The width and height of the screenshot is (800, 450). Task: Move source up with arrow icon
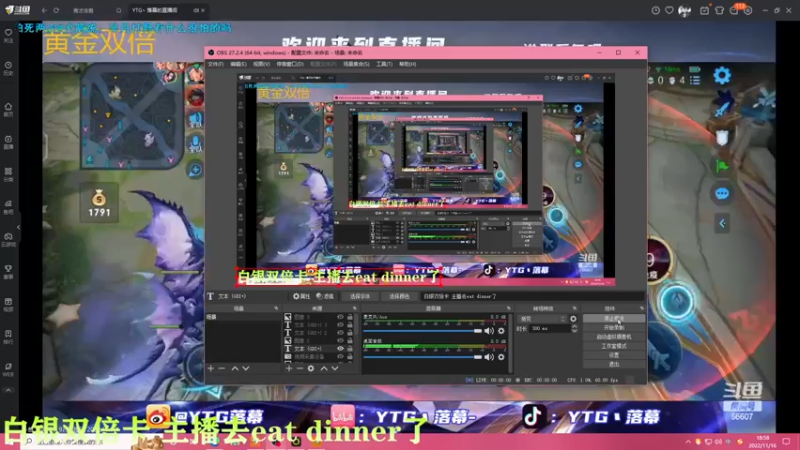click(x=323, y=368)
